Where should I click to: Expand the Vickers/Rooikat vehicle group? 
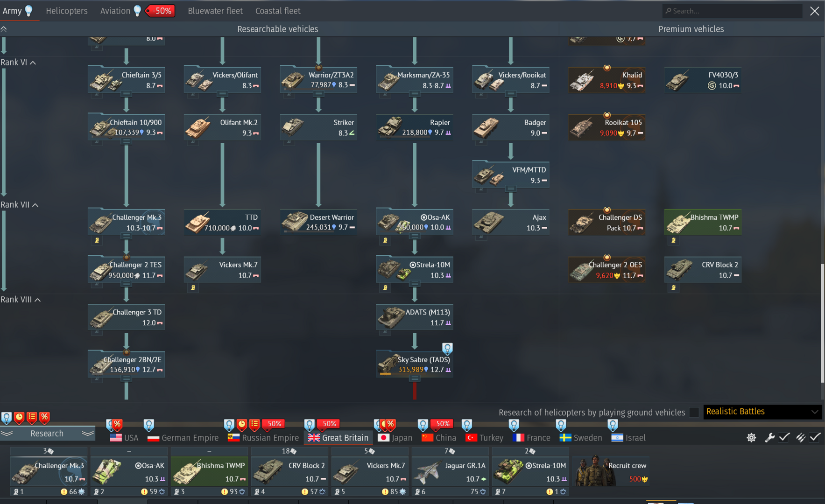tap(511, 94)
